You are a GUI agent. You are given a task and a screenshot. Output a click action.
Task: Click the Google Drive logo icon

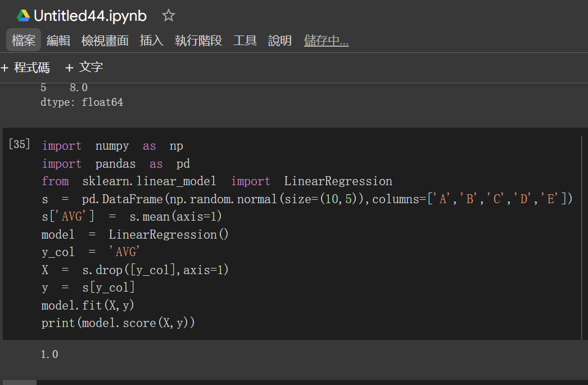pos(23,16)
